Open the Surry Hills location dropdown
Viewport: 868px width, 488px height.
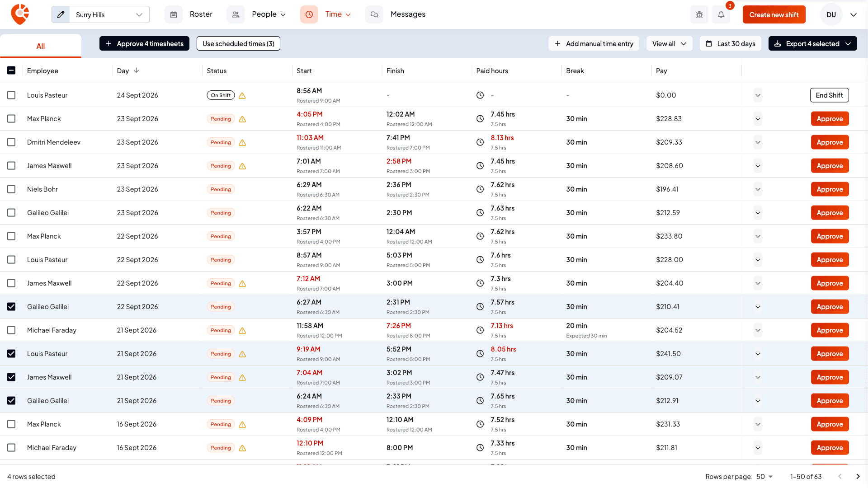coord(109,14)
